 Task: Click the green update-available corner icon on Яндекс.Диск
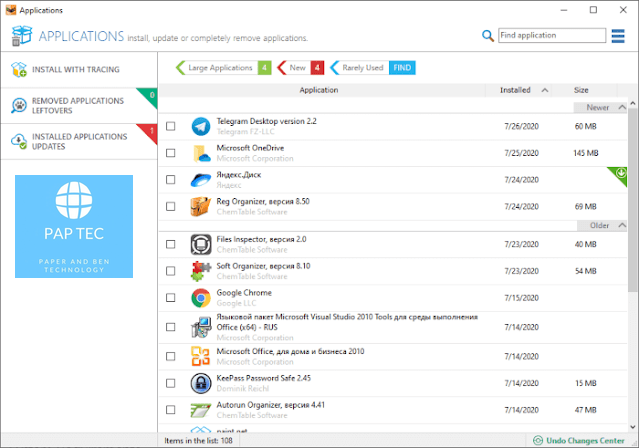pos(620,173)
